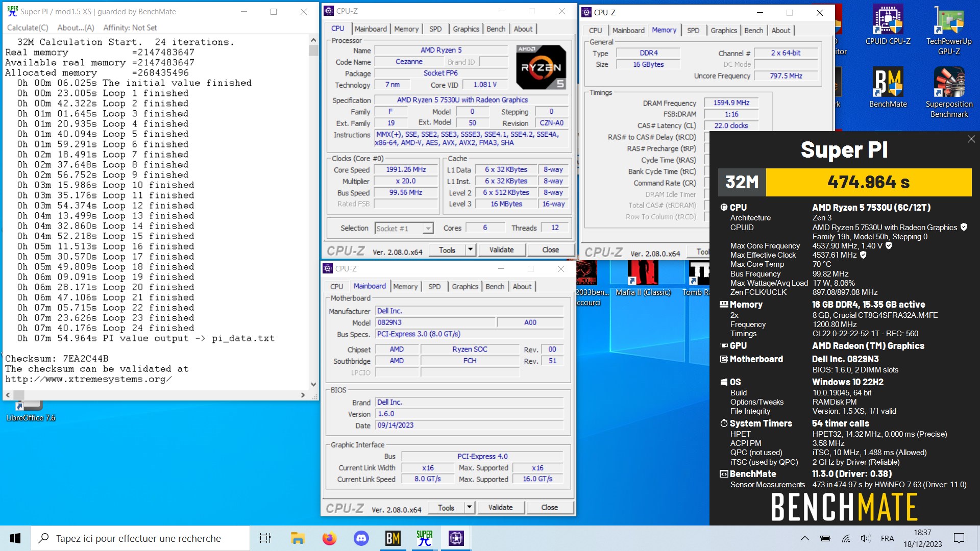Click Super PI horizontal scrollbar right arrow
This screenshot has height=551, width=980.
(303, 395)
